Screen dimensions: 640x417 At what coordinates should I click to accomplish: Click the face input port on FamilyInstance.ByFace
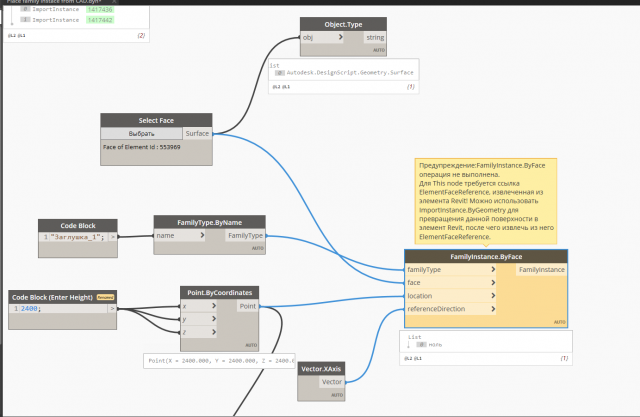(x=451, y=282)
